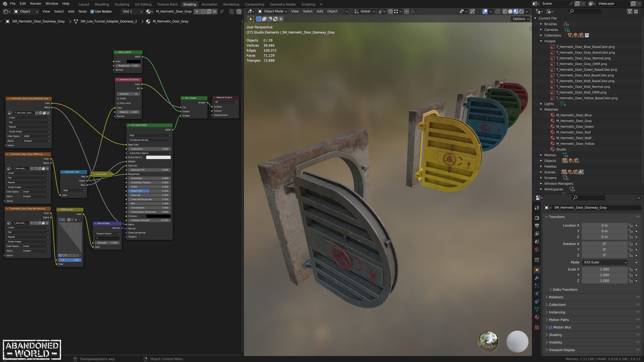Collapse the Materials tree in outliner

(x=541, y=110)
